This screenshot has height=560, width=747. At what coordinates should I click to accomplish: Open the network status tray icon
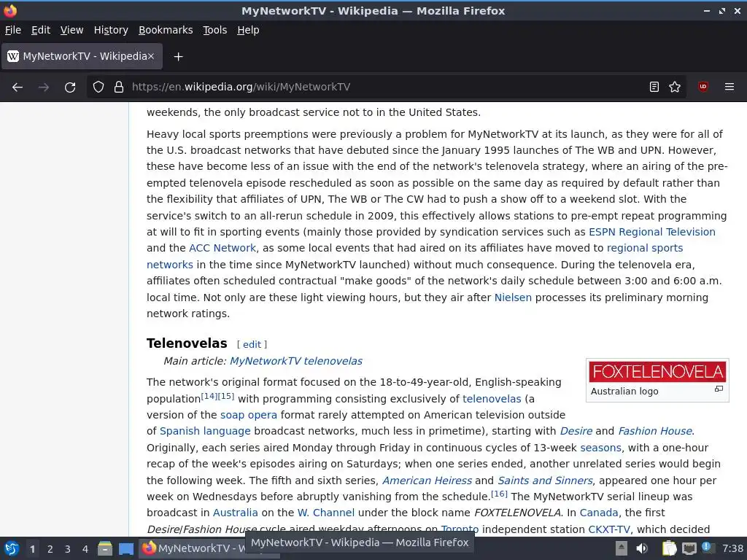(689, 548)
